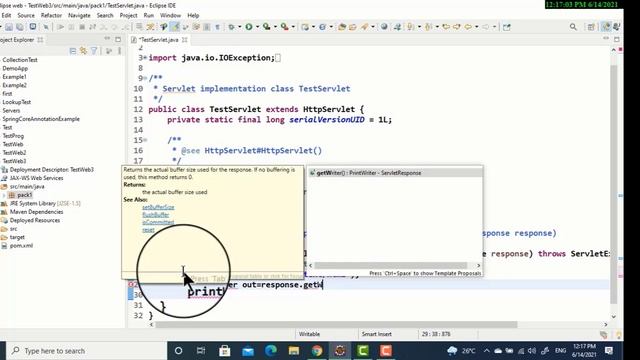Viewport: 640px width, 360px height.
Task: Open the Window menu
Action: click(x=170, y=15)
